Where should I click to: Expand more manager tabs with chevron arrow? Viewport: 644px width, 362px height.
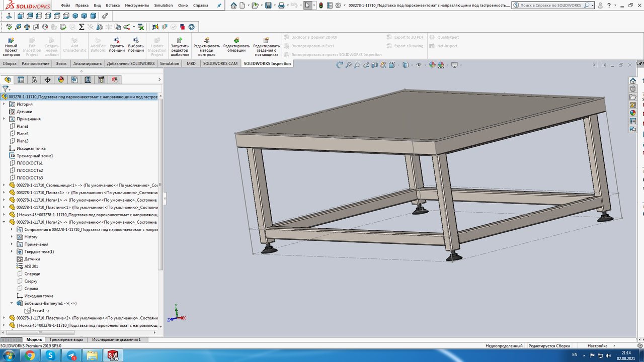(159, 79)
